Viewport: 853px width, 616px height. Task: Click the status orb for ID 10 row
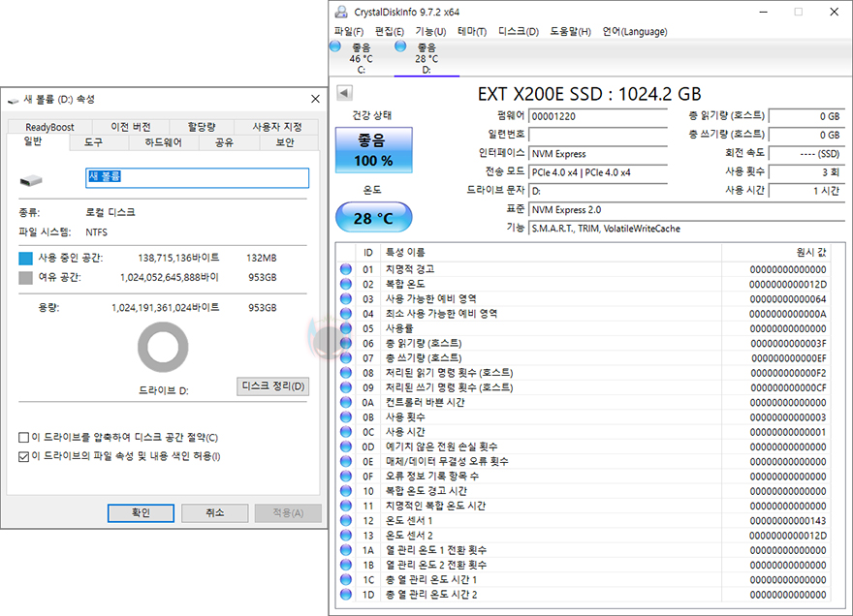tap(346, 491)
